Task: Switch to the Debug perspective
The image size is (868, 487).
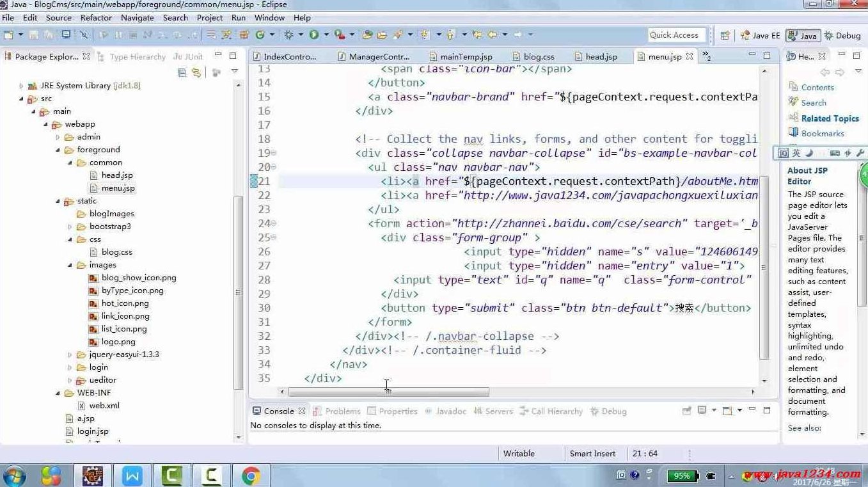Action: click(x=842, y=35)
